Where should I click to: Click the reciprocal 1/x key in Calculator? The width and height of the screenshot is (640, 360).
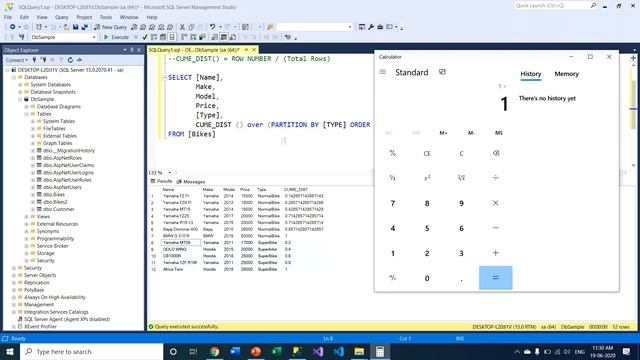393,178
